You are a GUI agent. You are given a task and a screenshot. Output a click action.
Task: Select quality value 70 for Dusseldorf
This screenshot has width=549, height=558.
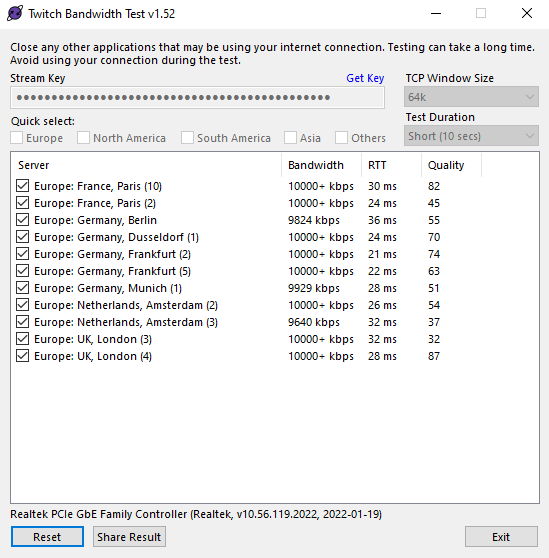434,237
